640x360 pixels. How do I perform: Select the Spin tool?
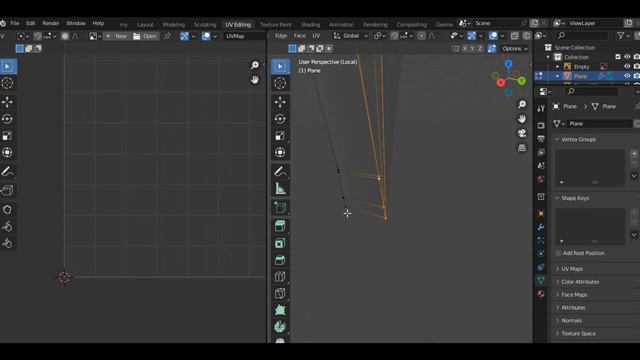[x=280, y=327]
